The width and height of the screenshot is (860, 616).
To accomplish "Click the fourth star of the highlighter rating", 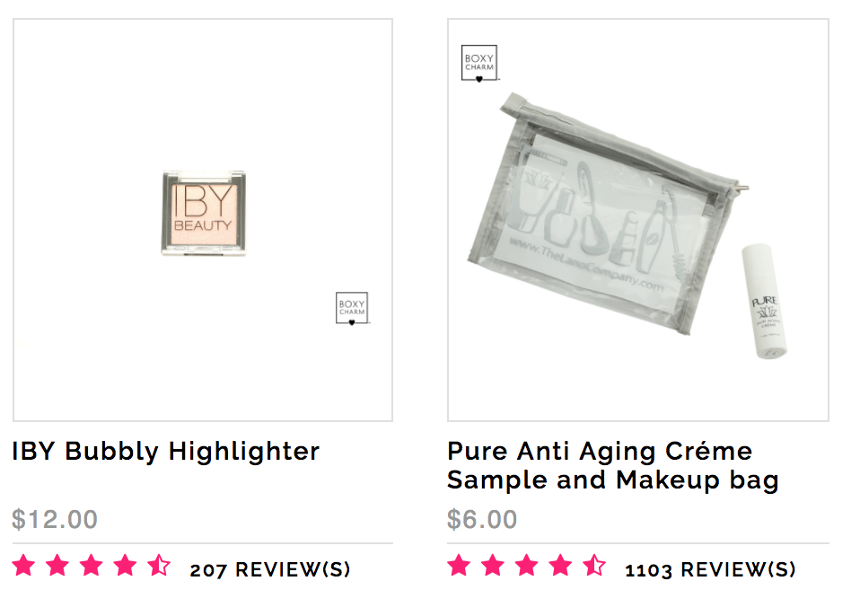I will point(126,566).
